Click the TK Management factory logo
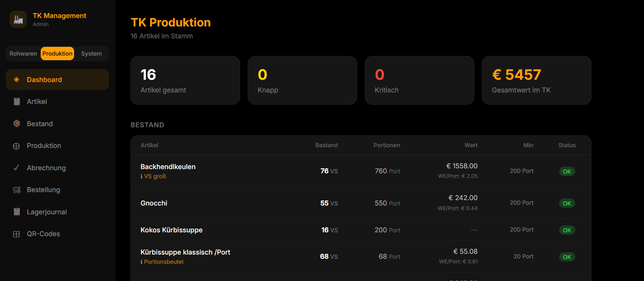 (x=18, y=19)
